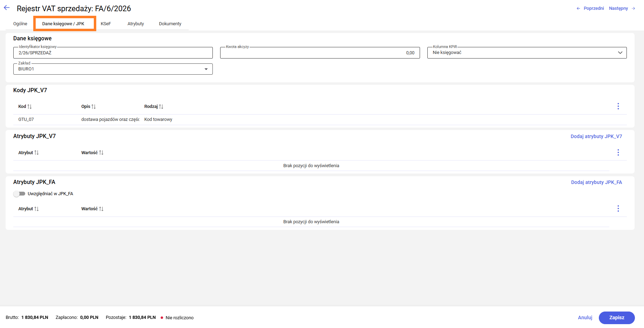Screen dimensions: 644x328
Task: Click Dodaj atrybuty JPK_FA
Action: point(596,182)
